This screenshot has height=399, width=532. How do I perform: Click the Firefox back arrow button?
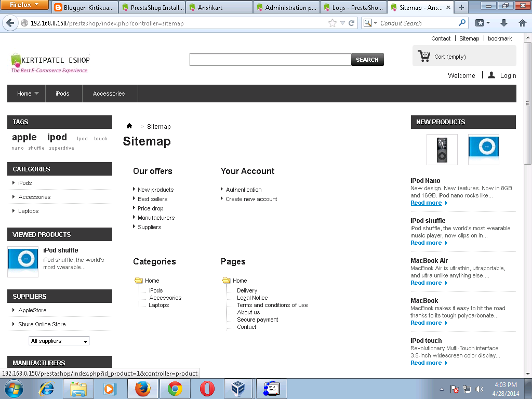[x=10, y=23]
